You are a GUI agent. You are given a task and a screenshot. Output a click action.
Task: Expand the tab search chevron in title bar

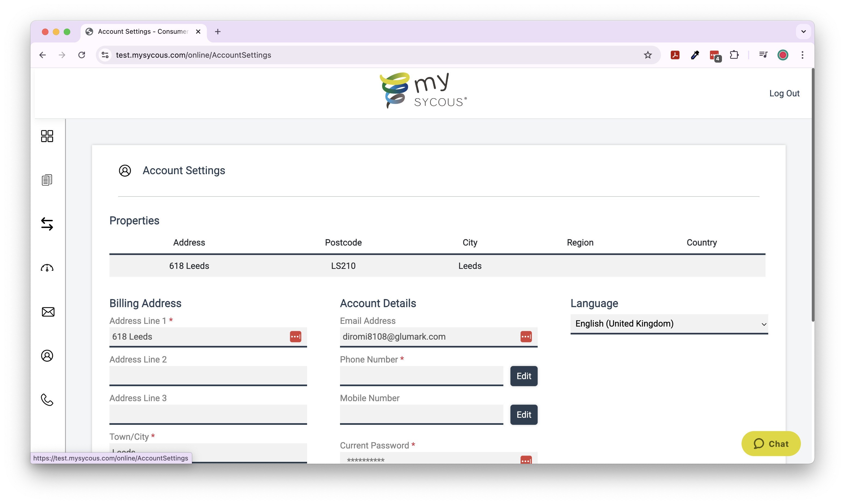click(803, 32)
